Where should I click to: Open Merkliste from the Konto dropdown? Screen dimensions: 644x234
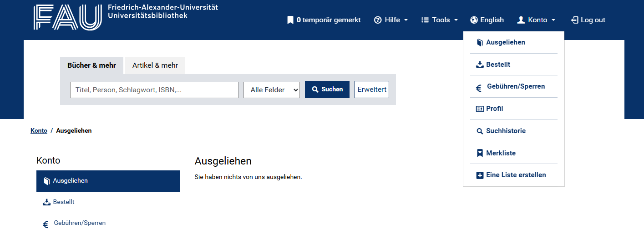(514, 153)
